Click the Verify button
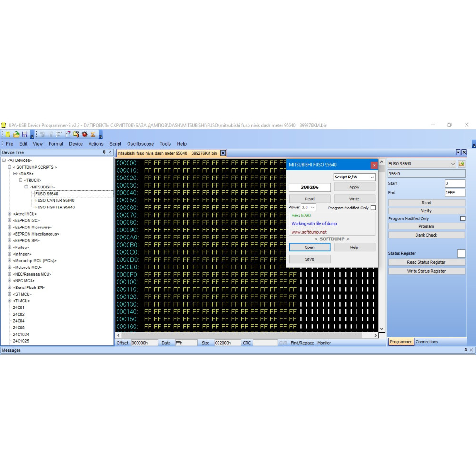The height and width of the screenshot is (476, 476). tap(426, 211)
